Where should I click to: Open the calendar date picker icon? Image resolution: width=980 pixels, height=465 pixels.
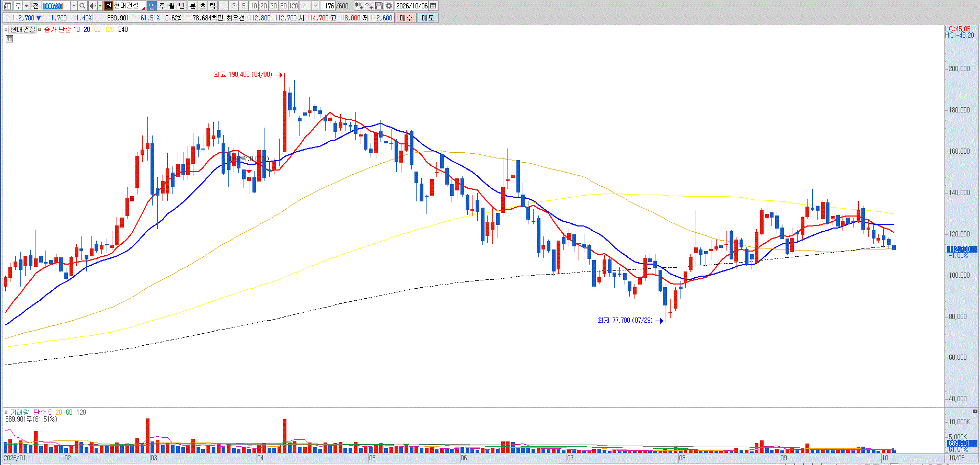(x=433, y=6)
